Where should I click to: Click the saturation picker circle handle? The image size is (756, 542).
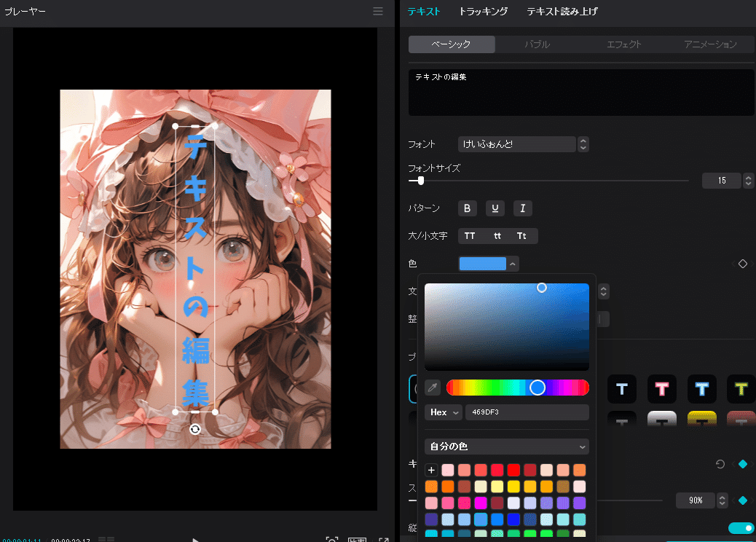(541, 288)
